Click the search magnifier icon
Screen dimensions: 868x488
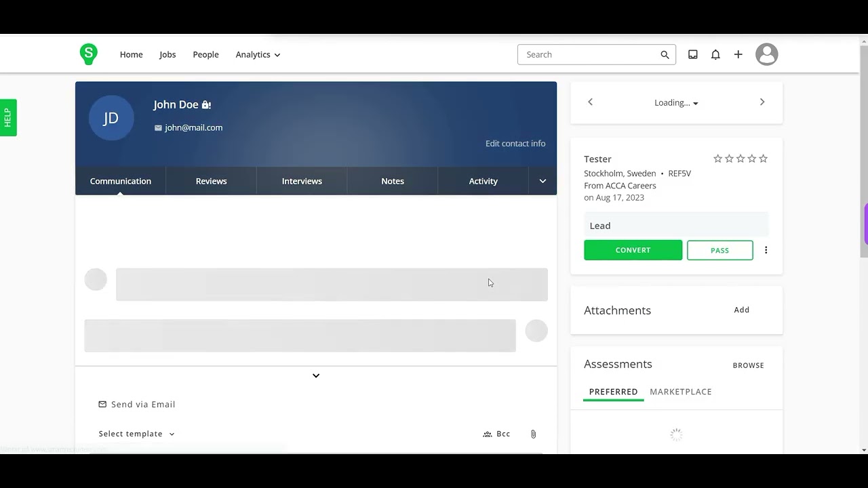pos(665,55)
